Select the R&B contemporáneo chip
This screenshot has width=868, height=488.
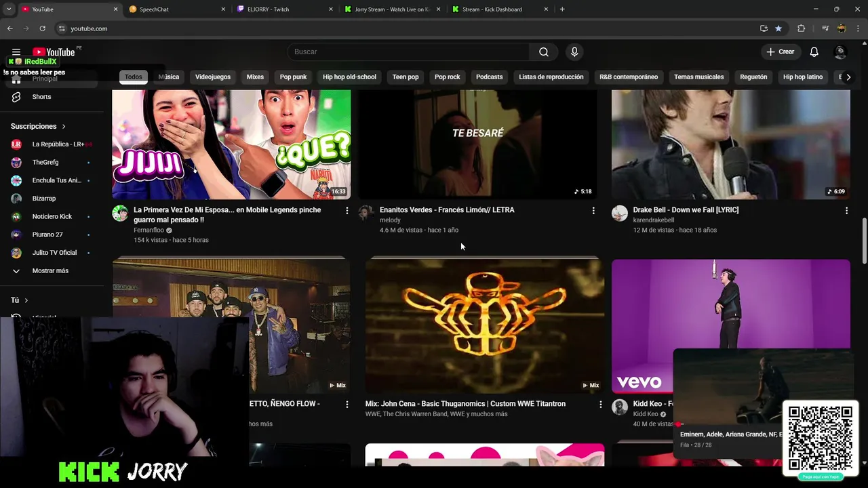629,77
